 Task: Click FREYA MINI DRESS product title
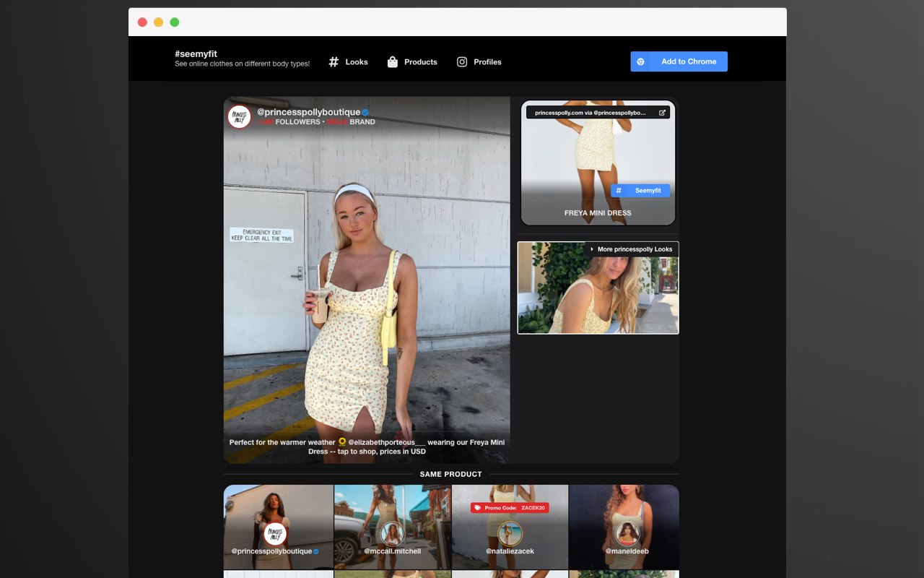(598, 213)
